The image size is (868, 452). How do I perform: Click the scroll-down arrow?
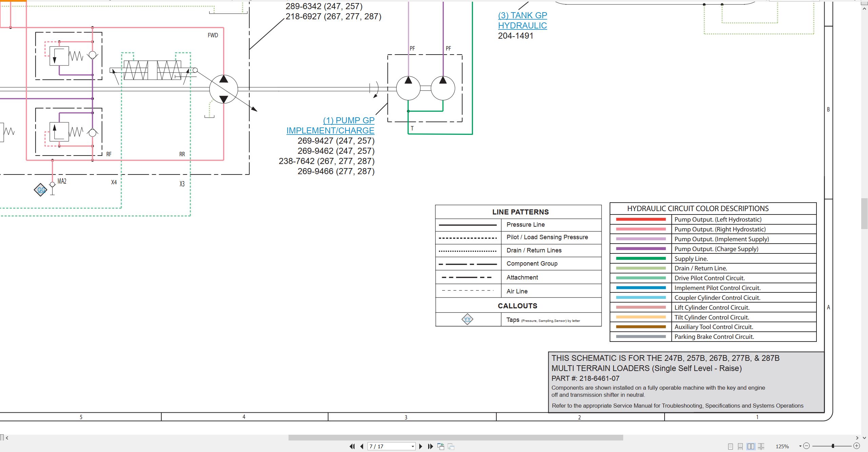tap(864, 438)
